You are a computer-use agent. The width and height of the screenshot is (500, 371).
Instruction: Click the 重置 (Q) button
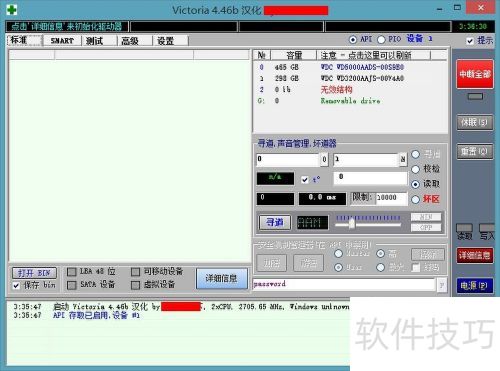(x=475, y=152)
